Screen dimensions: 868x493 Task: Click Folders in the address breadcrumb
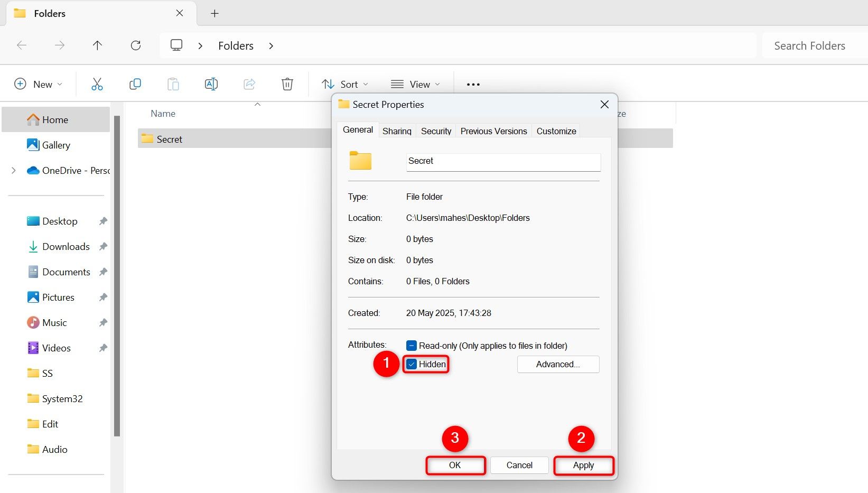pyautogui.click(x=236, y=46)
